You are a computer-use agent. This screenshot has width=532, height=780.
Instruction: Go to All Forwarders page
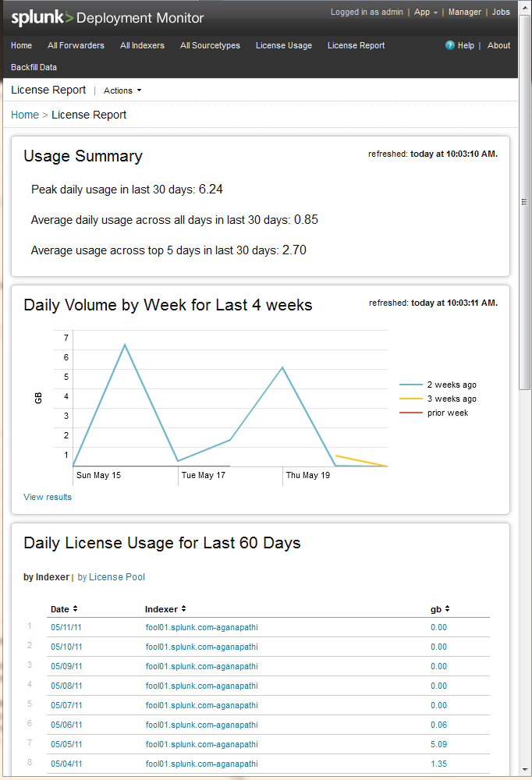pos(76,45)
